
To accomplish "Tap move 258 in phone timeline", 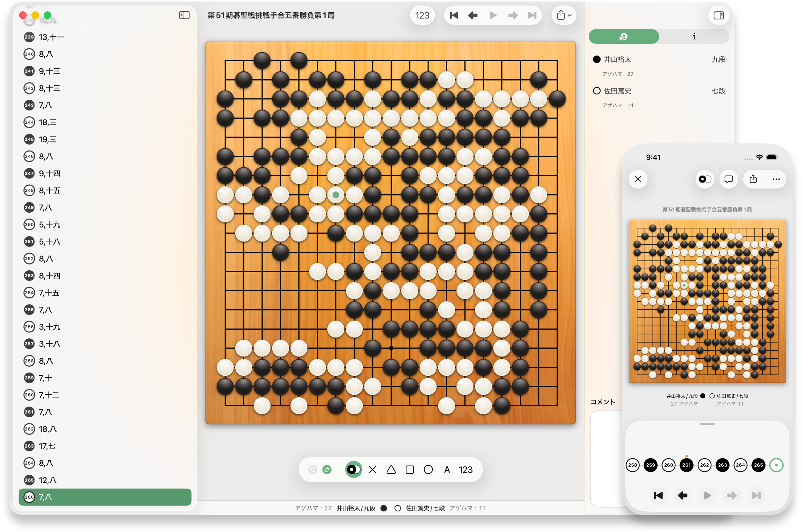I will (633, 465).
